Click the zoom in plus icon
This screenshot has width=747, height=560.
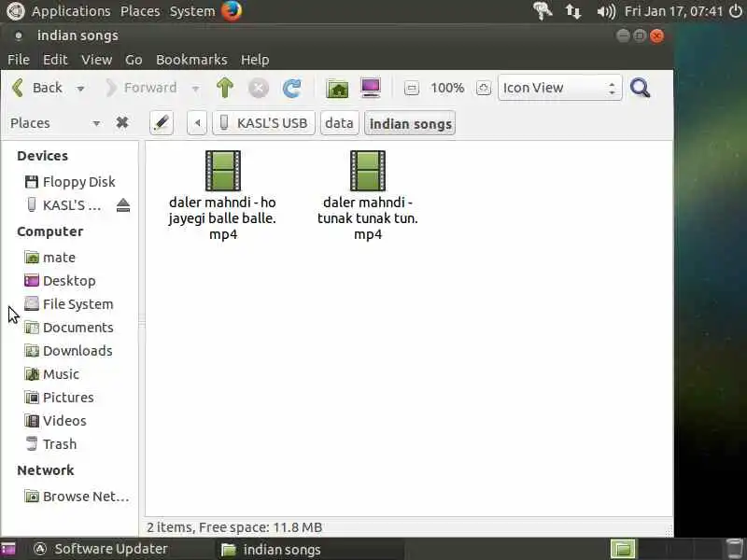point(483,88)
